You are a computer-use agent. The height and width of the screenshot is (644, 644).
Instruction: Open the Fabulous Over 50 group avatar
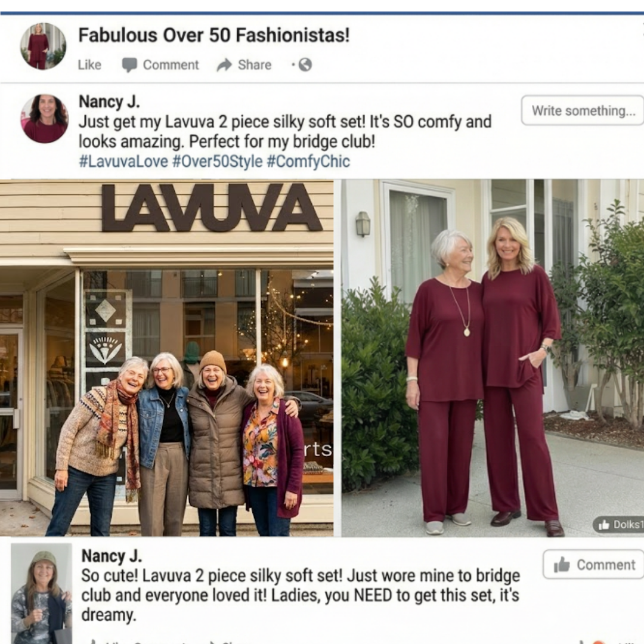43,46
